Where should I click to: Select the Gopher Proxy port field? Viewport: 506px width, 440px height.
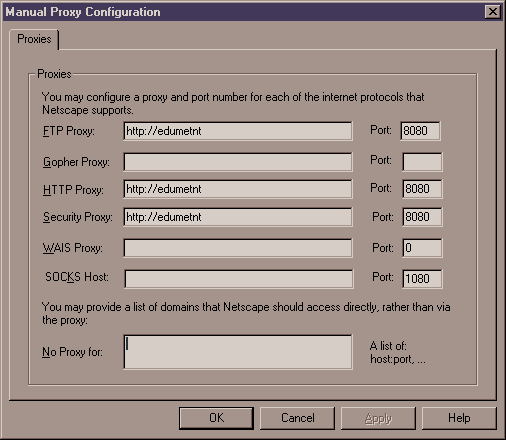(422, 162)
